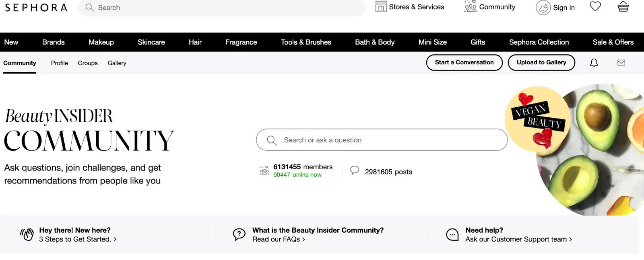Image resolution: width=644 pixels, height=260 pixels.
Task: Click the 90447 online now text
Action: 297,175
